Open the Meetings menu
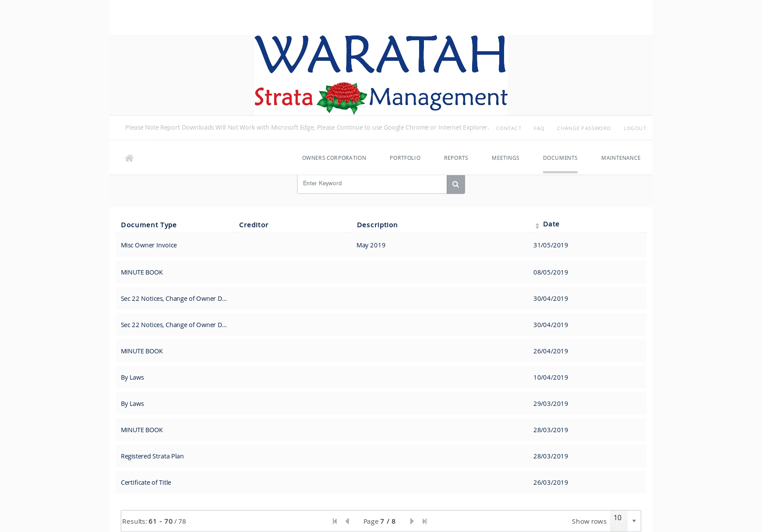762x532 pixels. [505, 158]
